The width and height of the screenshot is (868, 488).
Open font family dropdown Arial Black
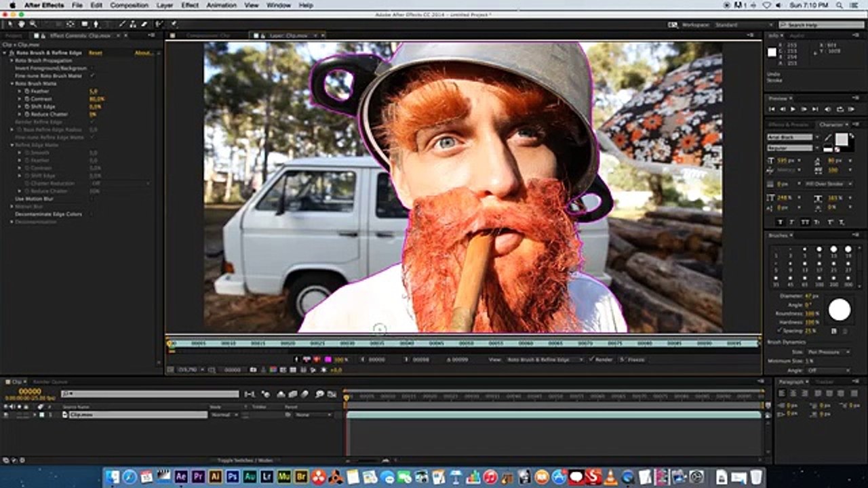[794, 137]
